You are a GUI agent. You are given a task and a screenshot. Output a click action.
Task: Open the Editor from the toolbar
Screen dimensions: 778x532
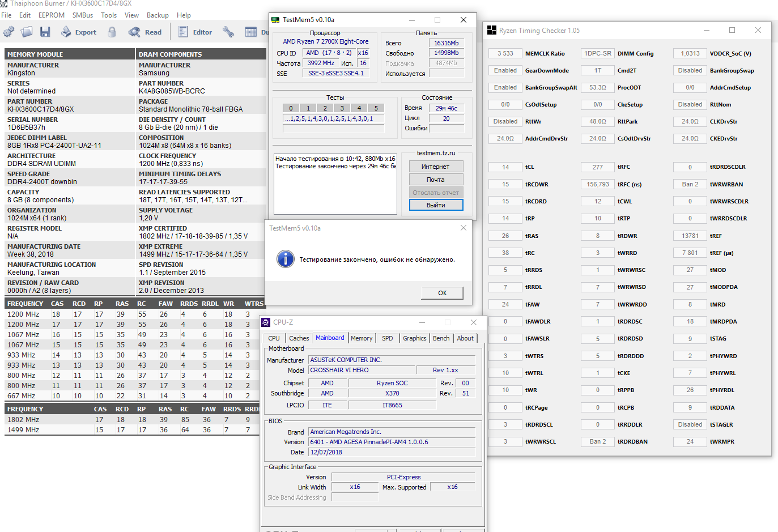[195, 32]
